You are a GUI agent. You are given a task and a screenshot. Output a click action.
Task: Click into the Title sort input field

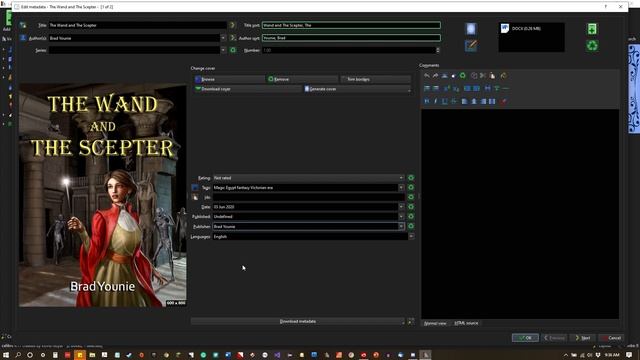tap(351, 25)
